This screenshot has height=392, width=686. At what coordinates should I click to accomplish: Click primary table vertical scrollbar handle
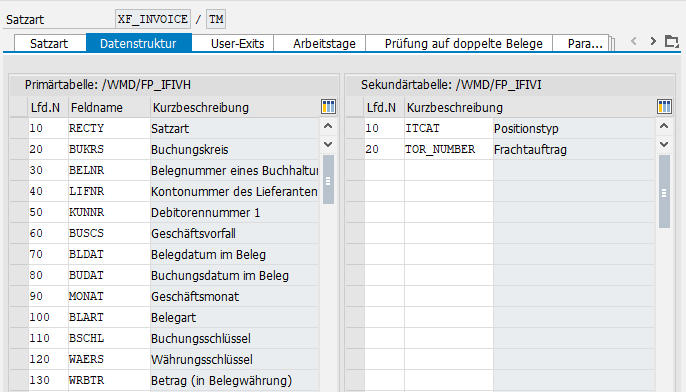click(328, 180)
